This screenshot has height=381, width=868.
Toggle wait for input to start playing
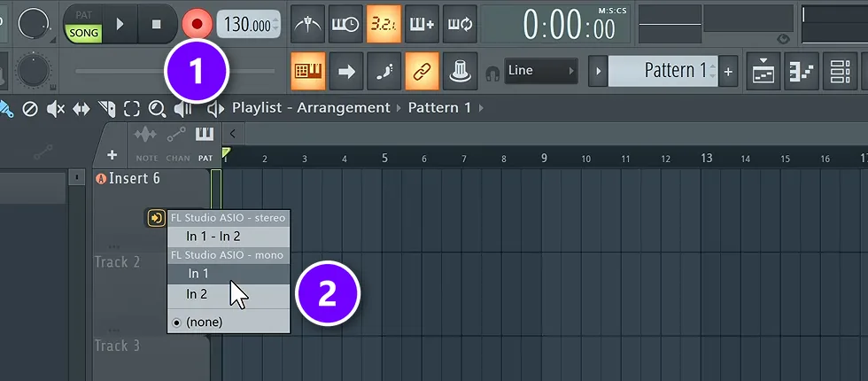[345, 25]
